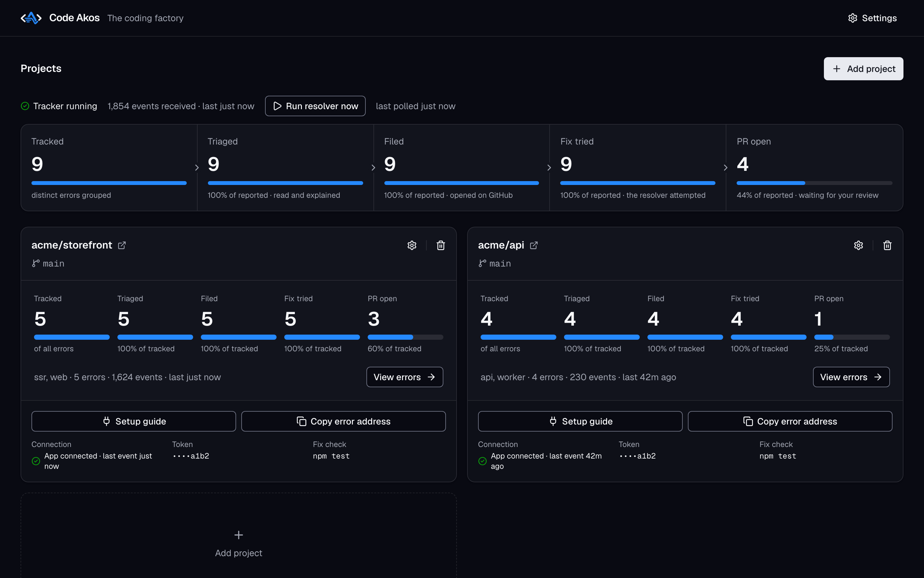The height and width of the screenshot is (578, 924).
Task: Click the acme/storefront project title
Action: tap(72, 245)
